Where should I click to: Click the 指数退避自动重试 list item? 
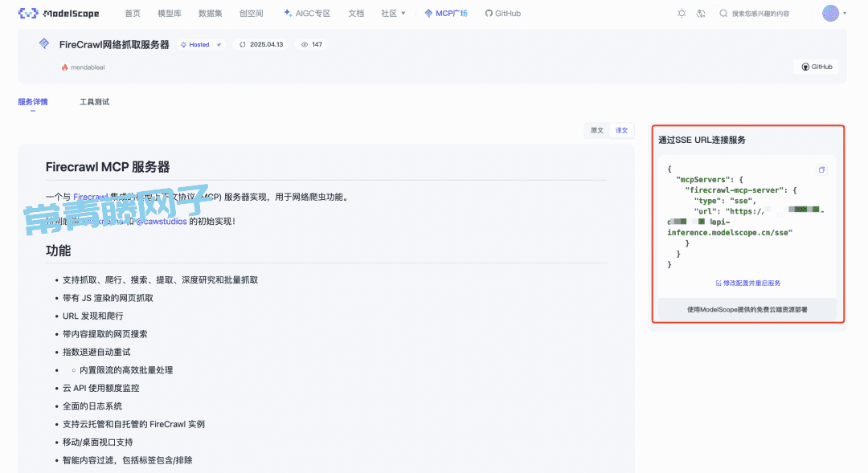(96, 352)
